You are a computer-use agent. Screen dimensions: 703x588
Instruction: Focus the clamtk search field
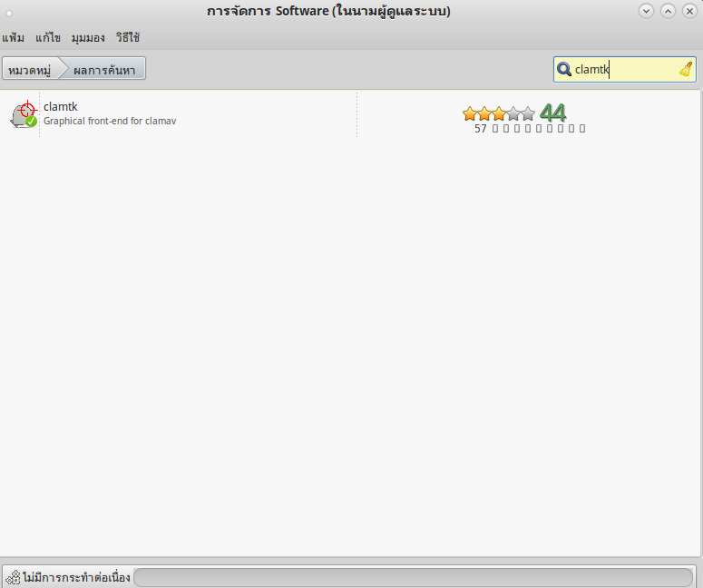click(625, 69)
